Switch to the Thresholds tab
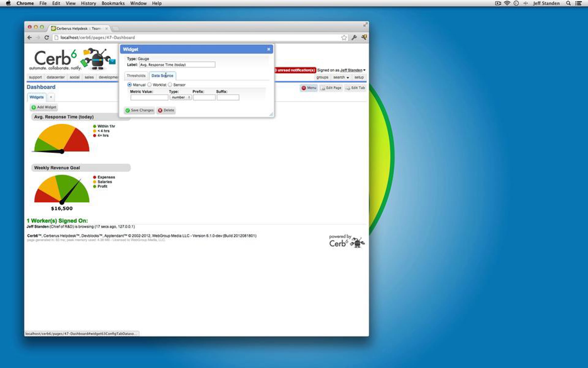The width and height of the screenshot is (588, 368). coord(136,76)
